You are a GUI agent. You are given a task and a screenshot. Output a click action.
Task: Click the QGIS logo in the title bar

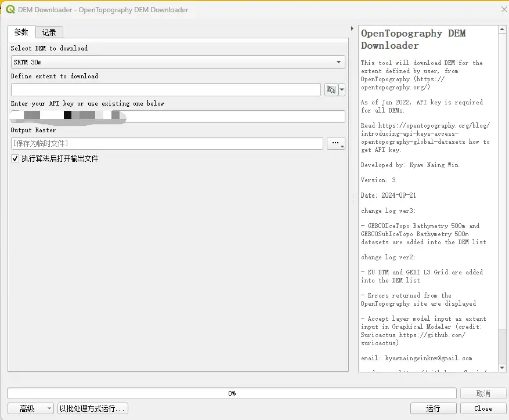point(10,10)
